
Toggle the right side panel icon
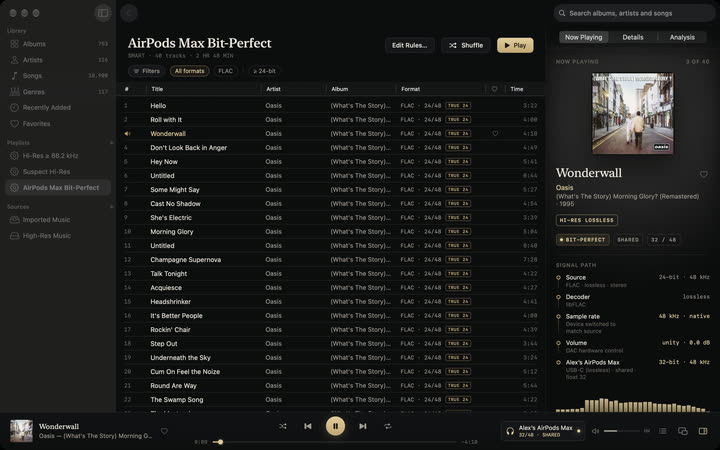point(703,431)
